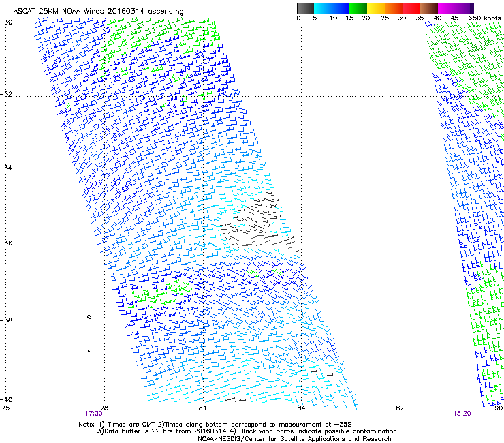Click the '-32' latitude label
The width and height of the screenshot is (504, 443).
click(x=6, y=94)
